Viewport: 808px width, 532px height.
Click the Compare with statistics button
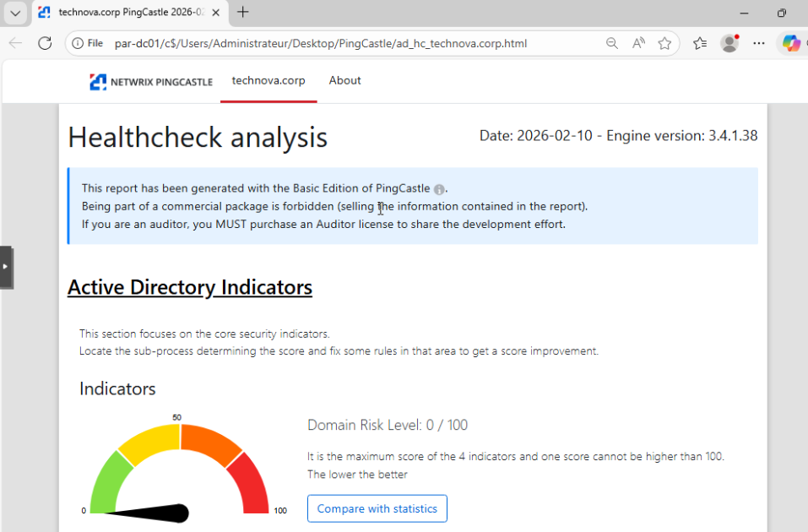pos(377,508)
